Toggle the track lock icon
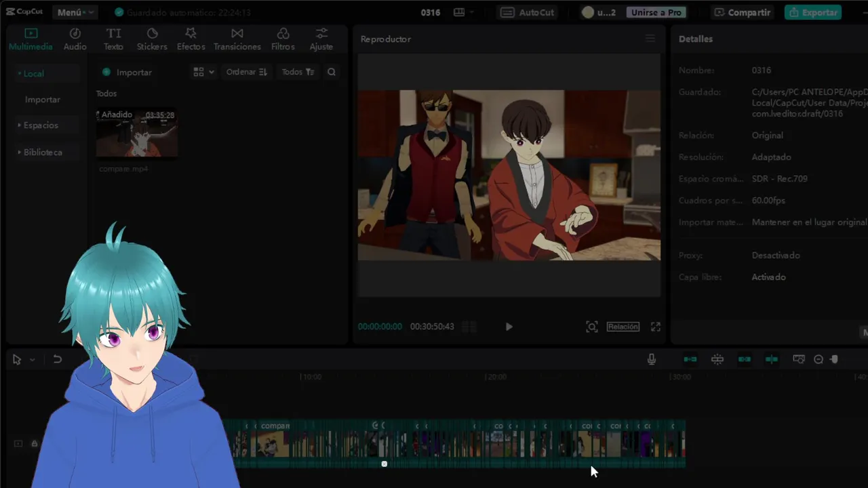Viewport: 868px width, 488px height. click(34, 444)
